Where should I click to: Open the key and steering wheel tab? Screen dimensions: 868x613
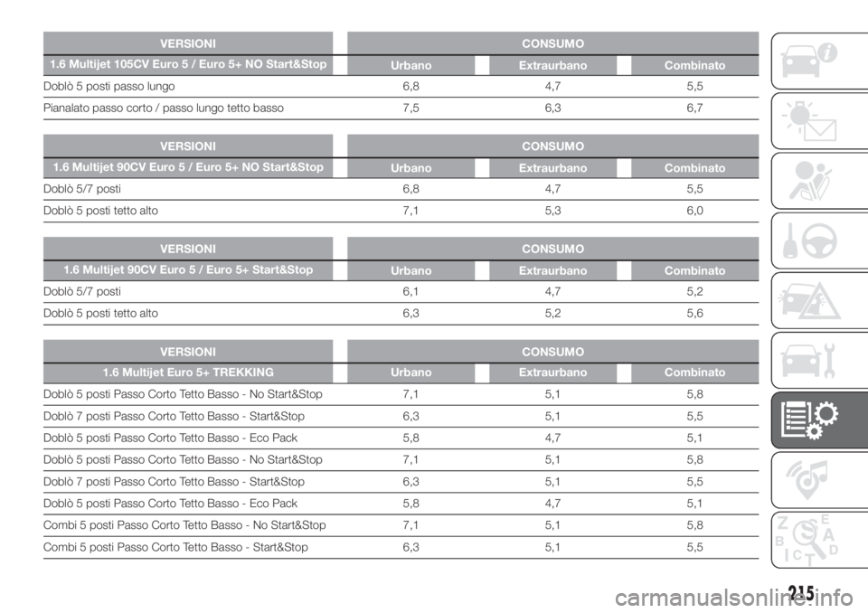coord(819,240)
